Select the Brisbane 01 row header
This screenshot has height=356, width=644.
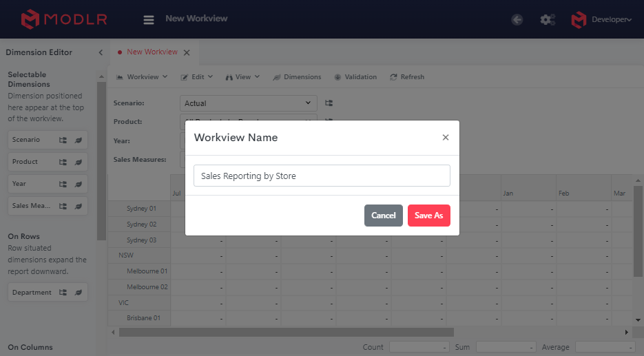(139, 318)
